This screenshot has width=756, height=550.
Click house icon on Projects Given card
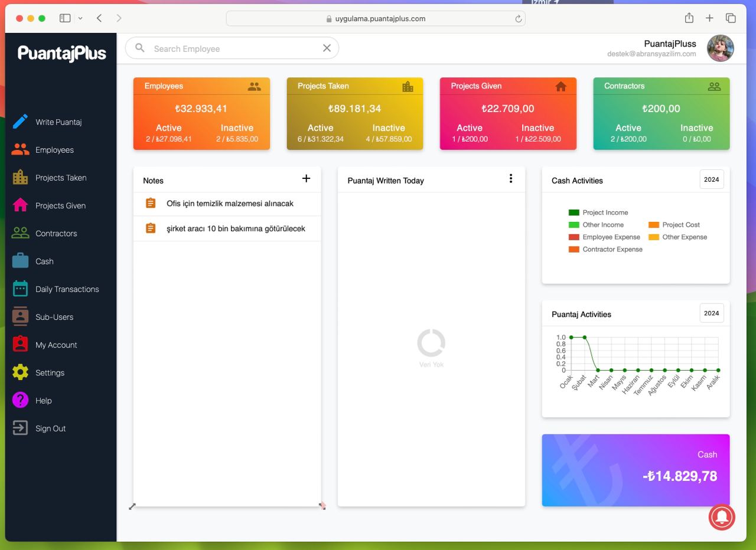561,86
